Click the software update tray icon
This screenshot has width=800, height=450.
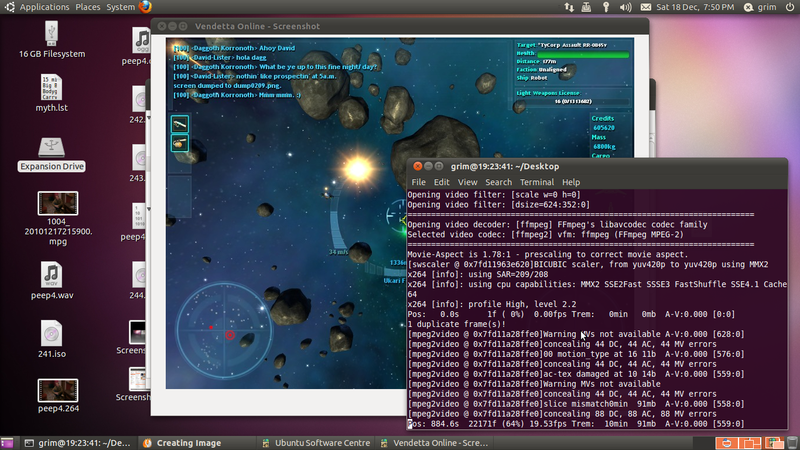click(586, 7)
